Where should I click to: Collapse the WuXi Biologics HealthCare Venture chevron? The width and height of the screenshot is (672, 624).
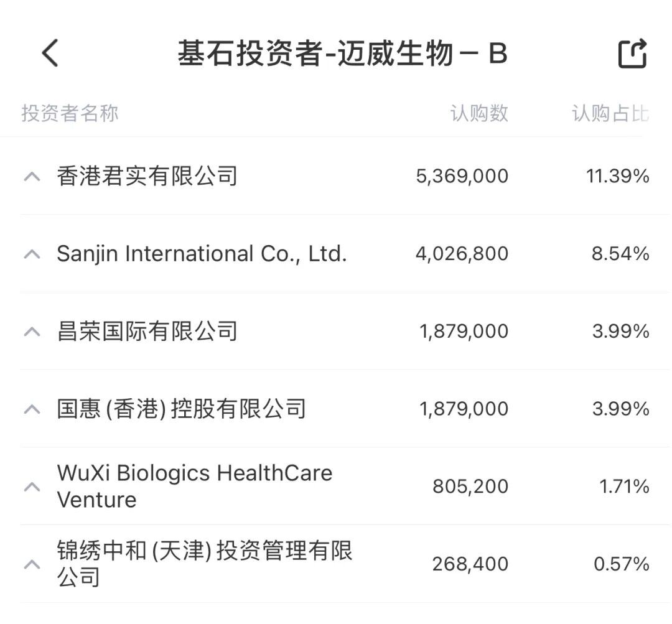point(32,487)
